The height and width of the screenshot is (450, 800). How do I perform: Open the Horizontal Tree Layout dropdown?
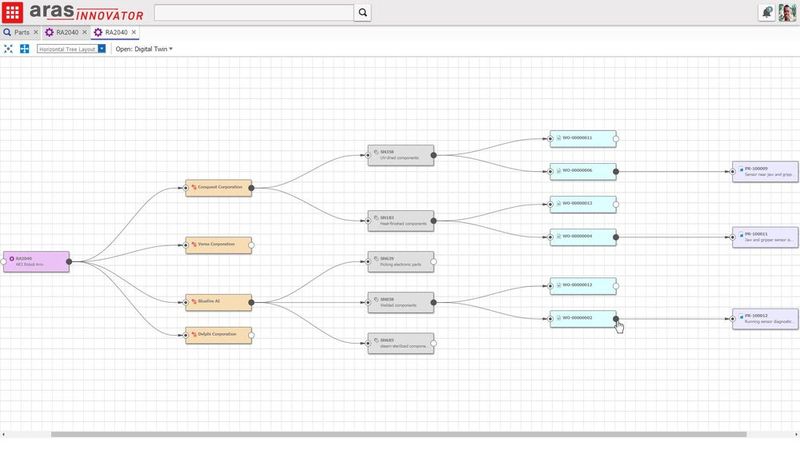(101, 48)
